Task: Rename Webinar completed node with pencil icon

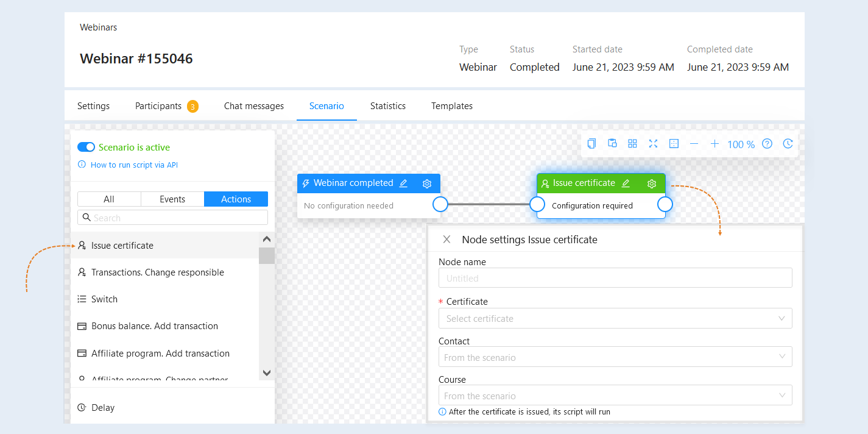Action: click(x=403, y=183)
